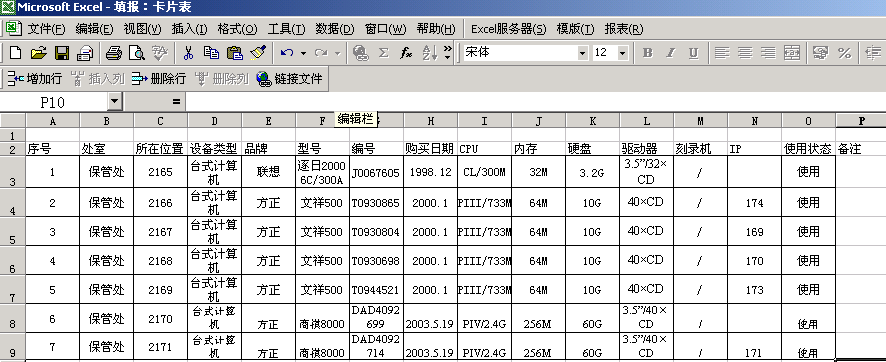Toggle Bold formatting

[648, 53]
